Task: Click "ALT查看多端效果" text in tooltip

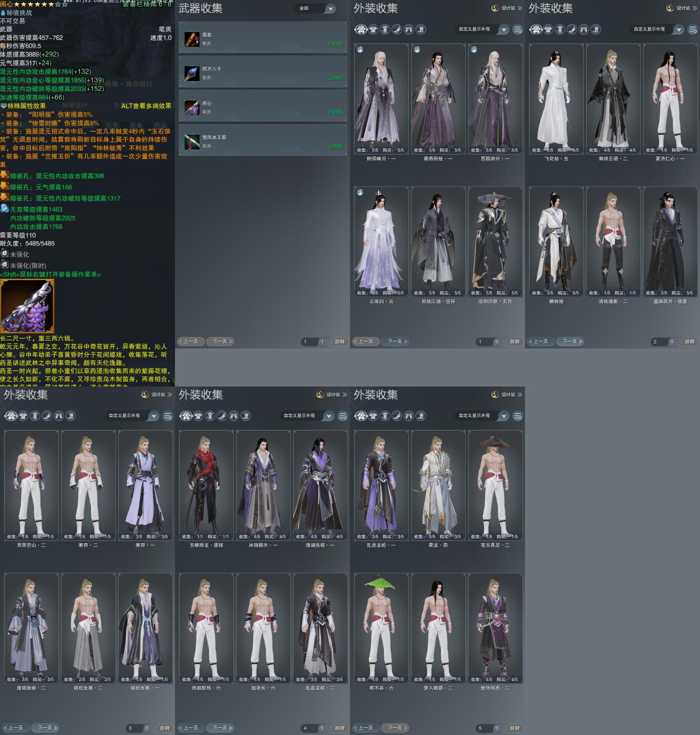Action: [146, 106]
